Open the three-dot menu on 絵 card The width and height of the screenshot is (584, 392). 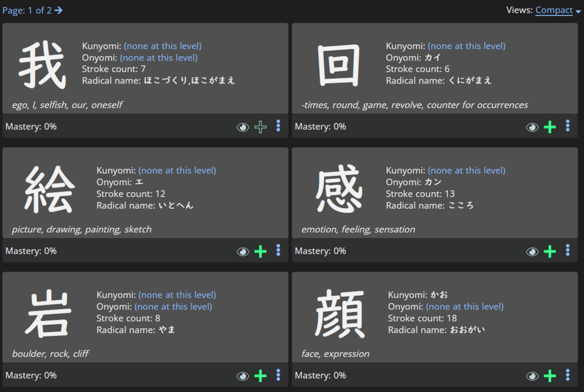tap(278, 251)
